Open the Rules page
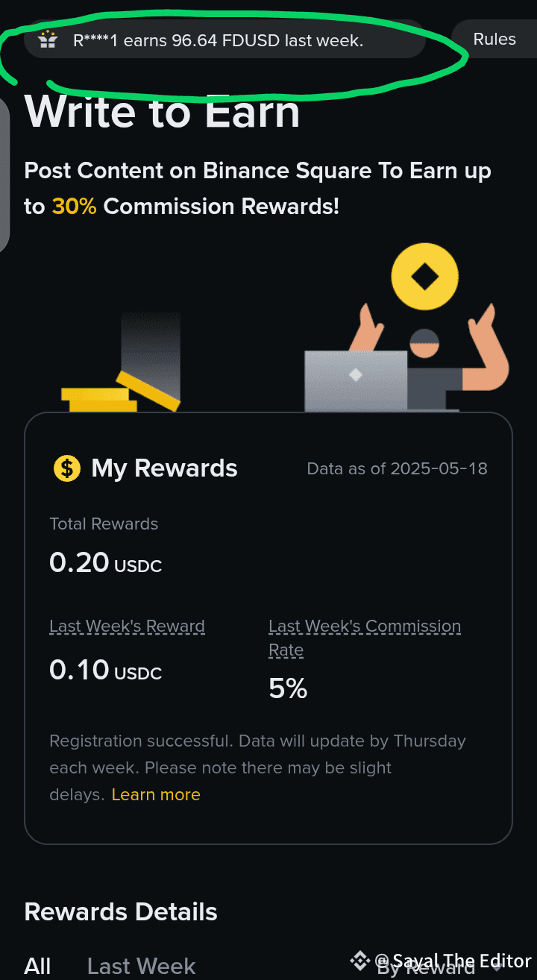Viewport: 537px width, 980px height. pyautogui.click(x=494, y=40)
